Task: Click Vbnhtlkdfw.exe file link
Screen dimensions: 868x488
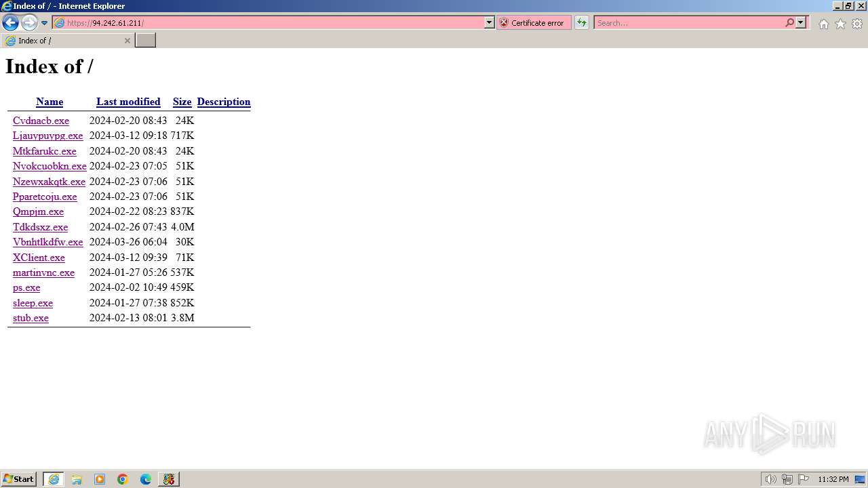Action: point(48,242)
